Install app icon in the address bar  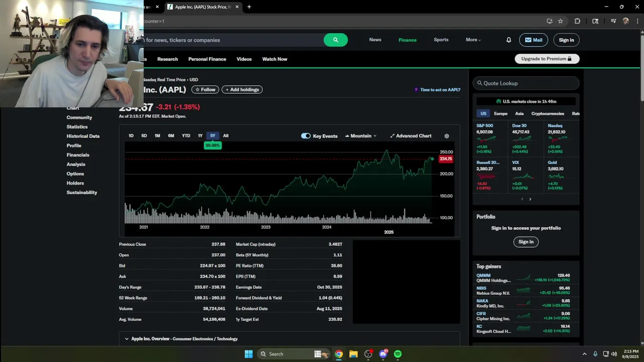[x=549, y=21]
